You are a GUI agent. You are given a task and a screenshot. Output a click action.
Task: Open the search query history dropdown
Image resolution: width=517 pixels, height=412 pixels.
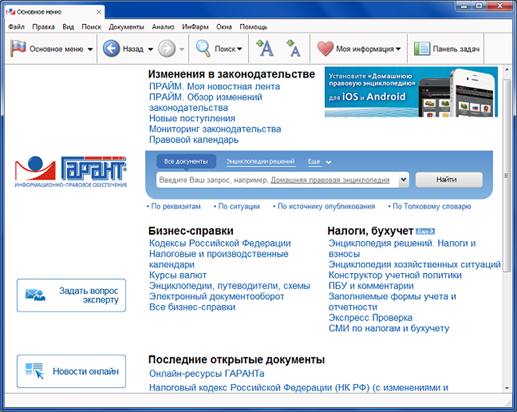tap(403, 180)
